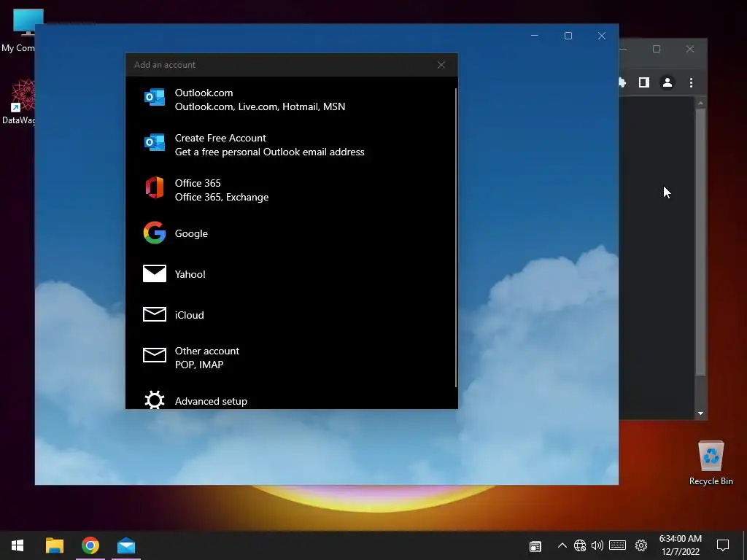The height and width of the screenshot is (560, 747).
Task: Pick the Office 365 logo
Action: pyautogui.click(x=155, y=187)
